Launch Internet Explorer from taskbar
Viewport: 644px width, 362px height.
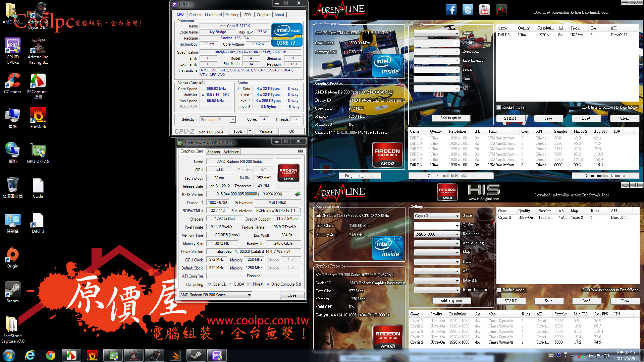[30, 355]
